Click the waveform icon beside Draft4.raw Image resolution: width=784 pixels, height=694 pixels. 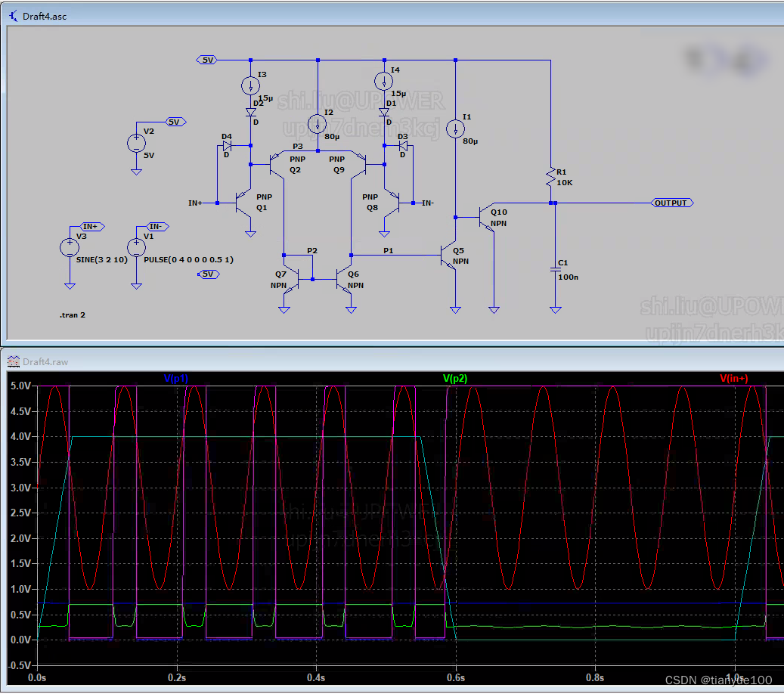(x=14, y=361)
